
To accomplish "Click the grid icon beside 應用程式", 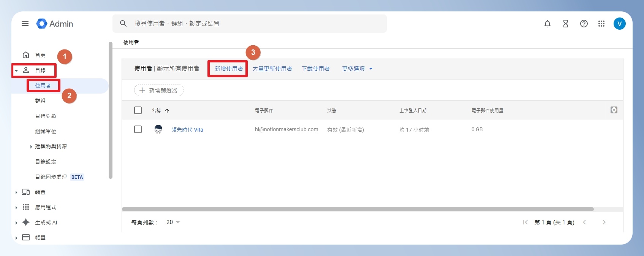I will click(x=26, y=207).
